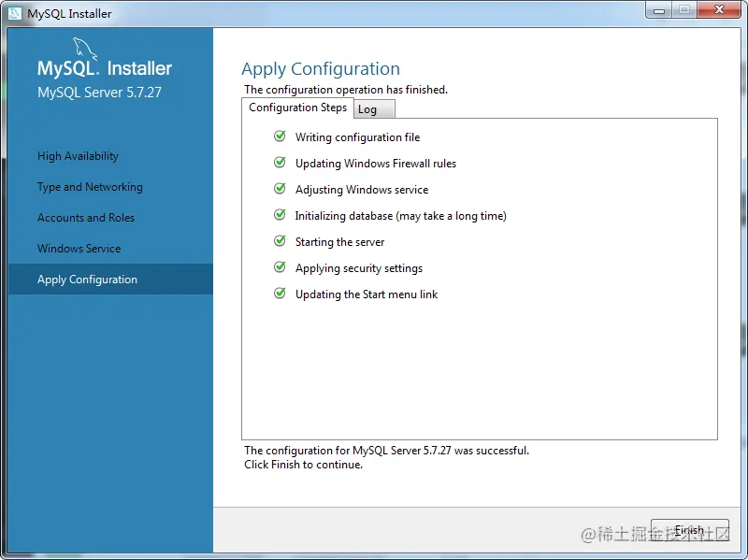This screenshot has height=560, width=748.
Task: Select the Windows Service sidebar step
Action: 79,249
